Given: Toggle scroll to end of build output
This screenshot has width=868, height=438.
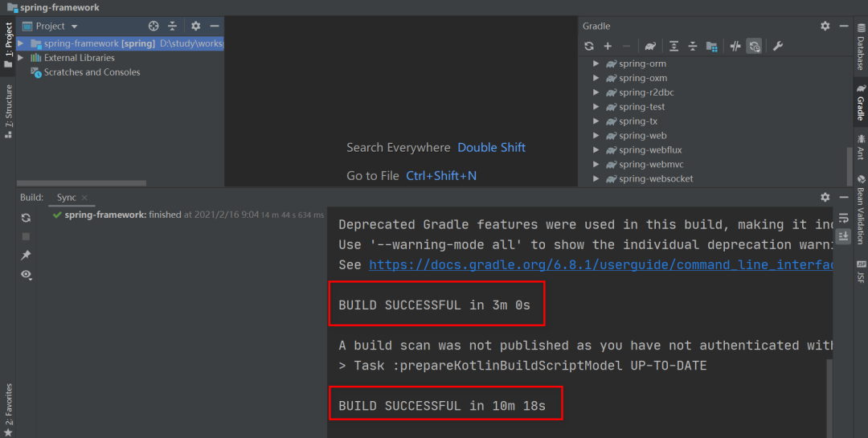Looking at the screenshot, I should tap(843, 236).
